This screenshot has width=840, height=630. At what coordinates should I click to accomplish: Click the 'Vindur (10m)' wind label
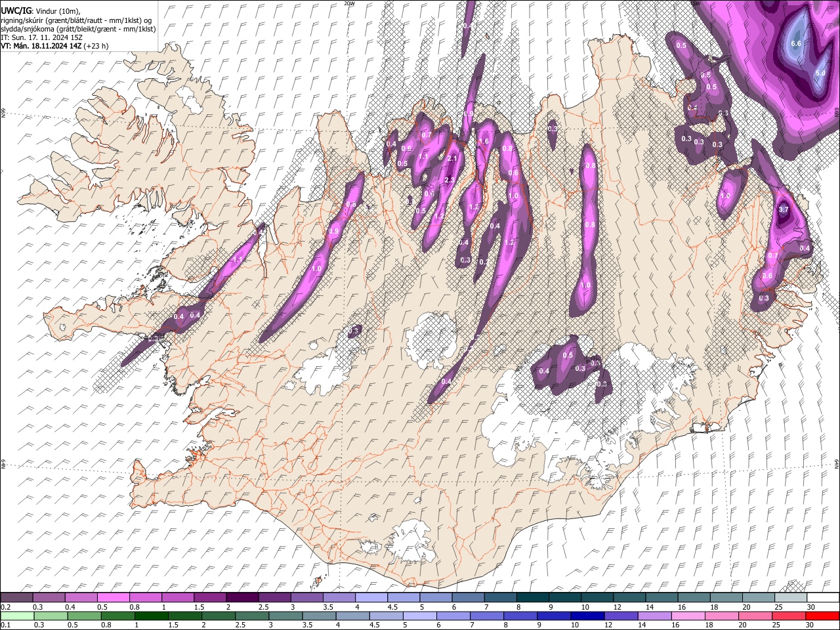coord(58,11)
